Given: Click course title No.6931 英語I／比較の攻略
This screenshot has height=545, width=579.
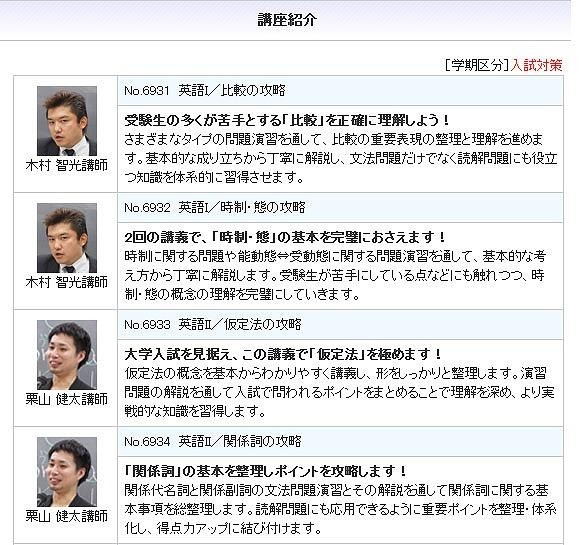Looking at the screenshot, I should (x=205, y=90).
